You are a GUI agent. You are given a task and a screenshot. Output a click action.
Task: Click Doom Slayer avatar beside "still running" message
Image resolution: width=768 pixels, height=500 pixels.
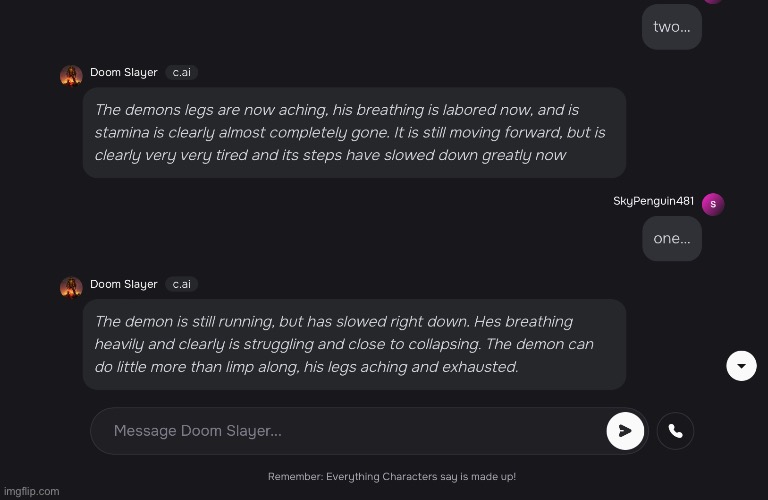pyautogui.click(x=71, y=287)
